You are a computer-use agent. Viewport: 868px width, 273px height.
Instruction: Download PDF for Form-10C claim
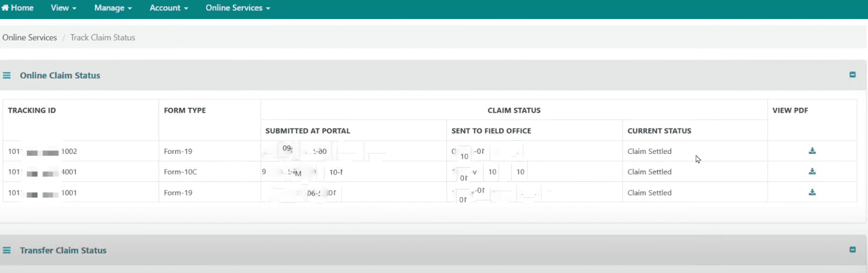click(812, 172)
